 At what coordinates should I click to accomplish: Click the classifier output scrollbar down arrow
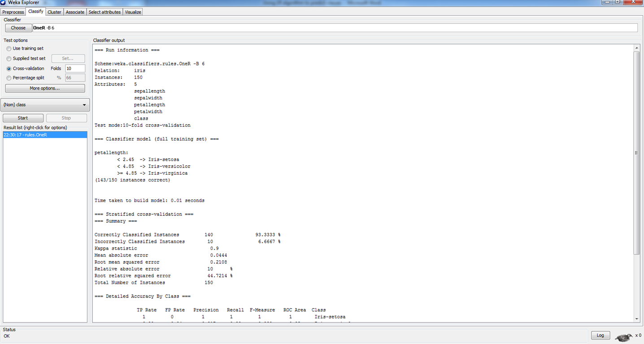tap(637, 318)
